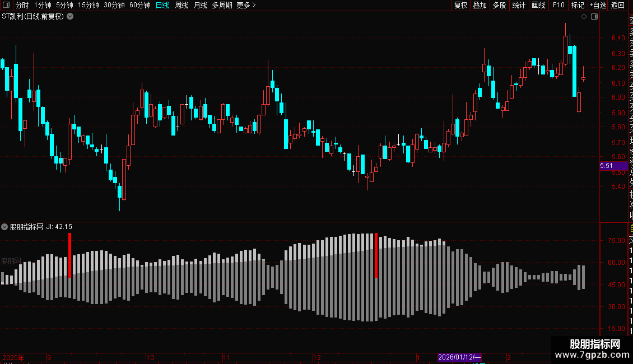Click the first red signal bar near September

pyautogui.click(x=70, y=255)
